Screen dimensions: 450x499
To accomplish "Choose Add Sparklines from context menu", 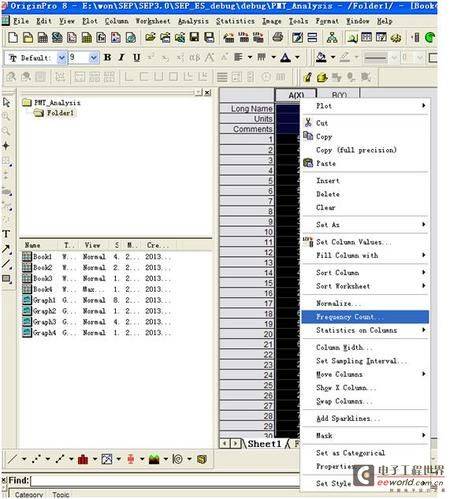I will point(365,418).
